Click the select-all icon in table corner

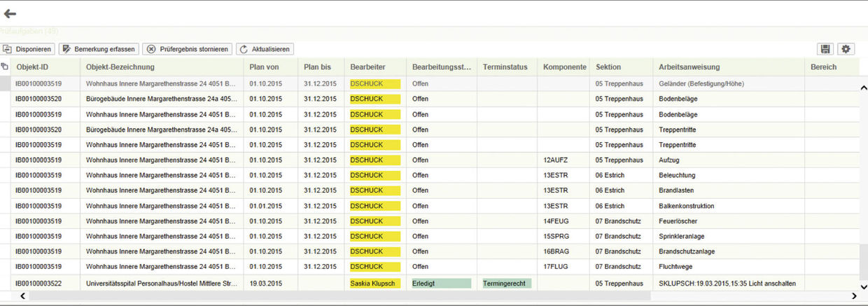point(5,67)
